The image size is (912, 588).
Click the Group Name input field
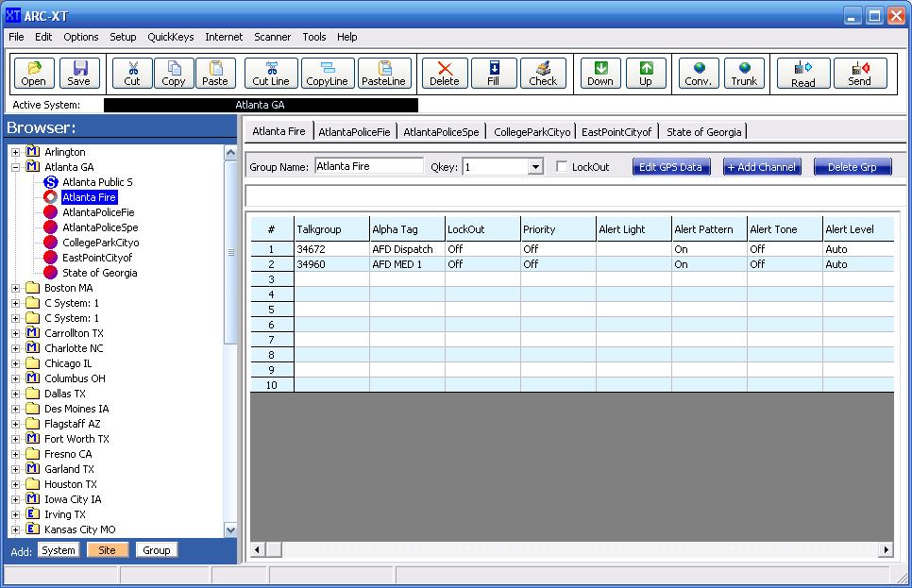tap(369, 166)
